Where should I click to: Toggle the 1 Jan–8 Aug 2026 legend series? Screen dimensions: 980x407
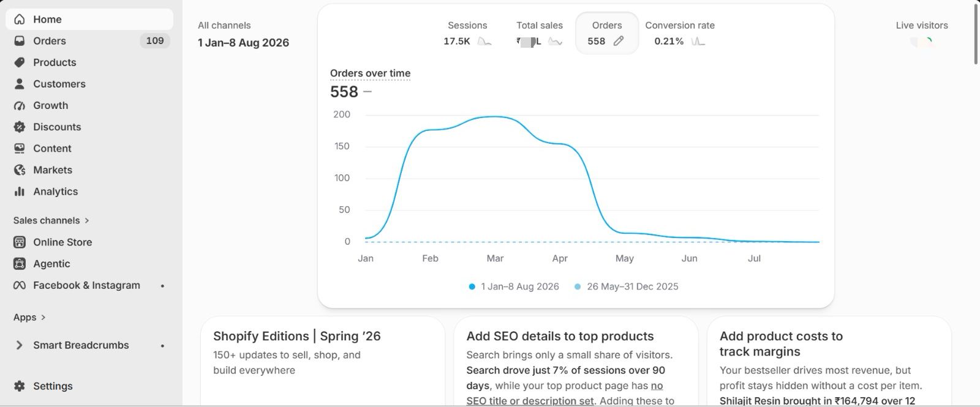[514, 286]
